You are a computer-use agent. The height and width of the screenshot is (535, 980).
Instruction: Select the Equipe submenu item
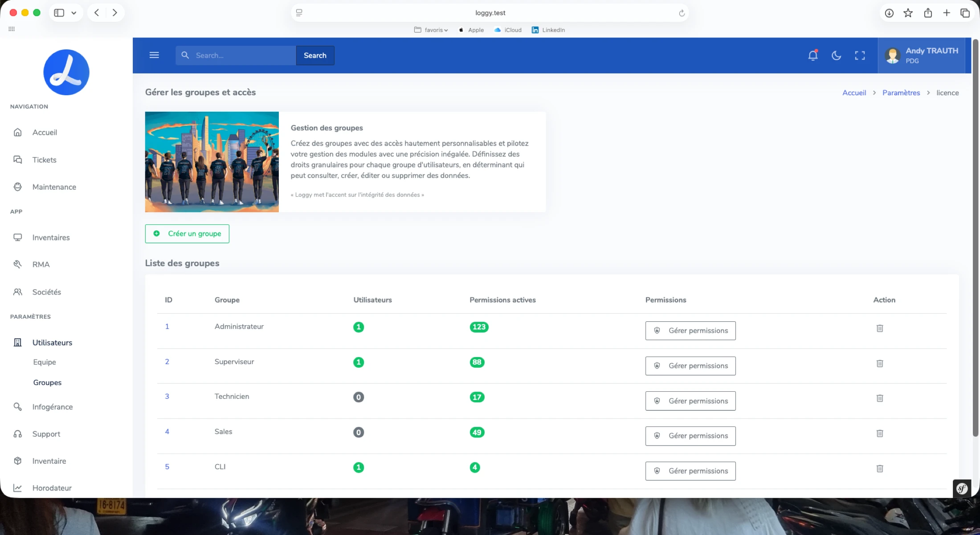coord(45,362)
